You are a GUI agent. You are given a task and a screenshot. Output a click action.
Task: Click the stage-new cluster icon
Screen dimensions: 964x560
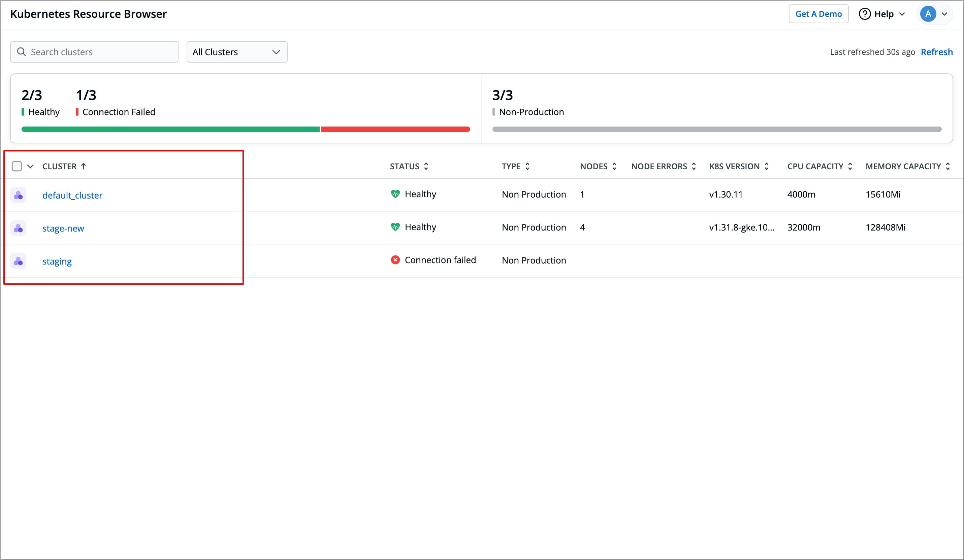(x=18, y=228)
